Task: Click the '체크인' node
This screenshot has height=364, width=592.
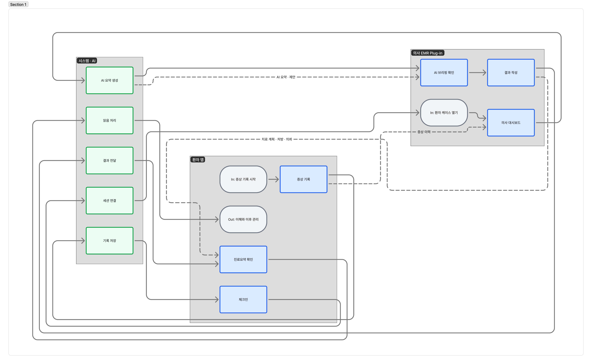Action: (x=243, y=299)
